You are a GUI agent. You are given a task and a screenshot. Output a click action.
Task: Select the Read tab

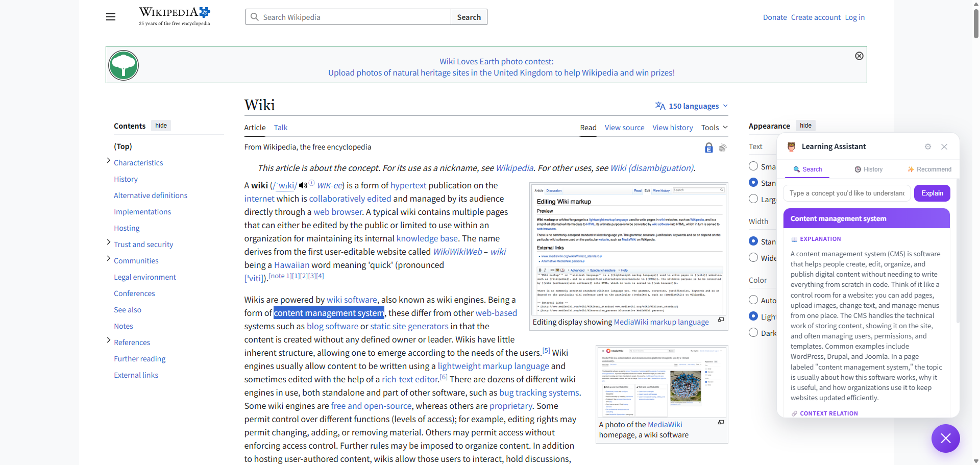(588, 128)
